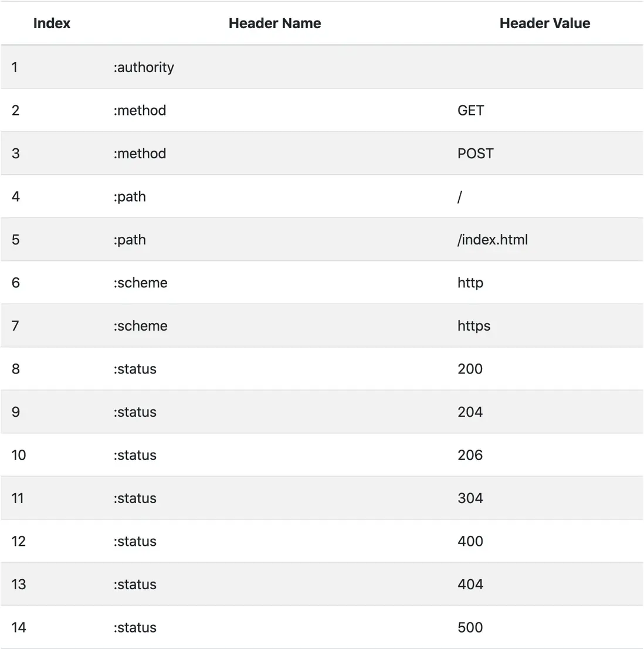Click status value 206

(470, 455)
